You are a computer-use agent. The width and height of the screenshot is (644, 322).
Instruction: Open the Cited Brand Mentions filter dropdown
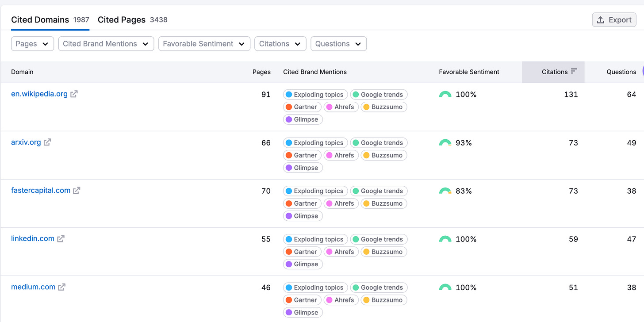pos(106,44)
